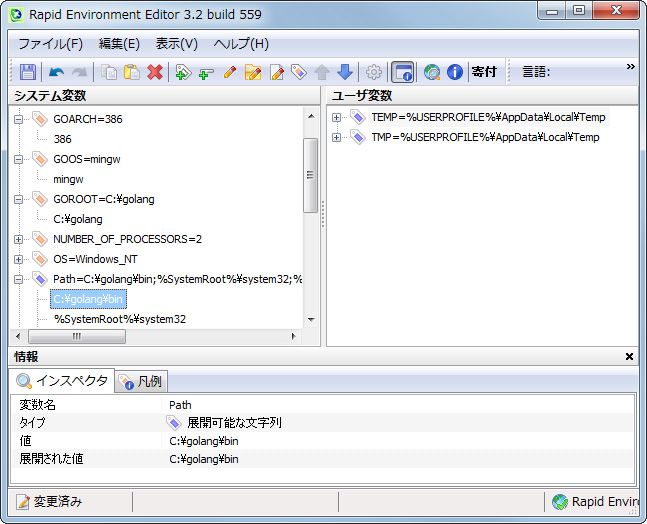Click the tag icon beside TEMP variable

(x=358, y=117)
